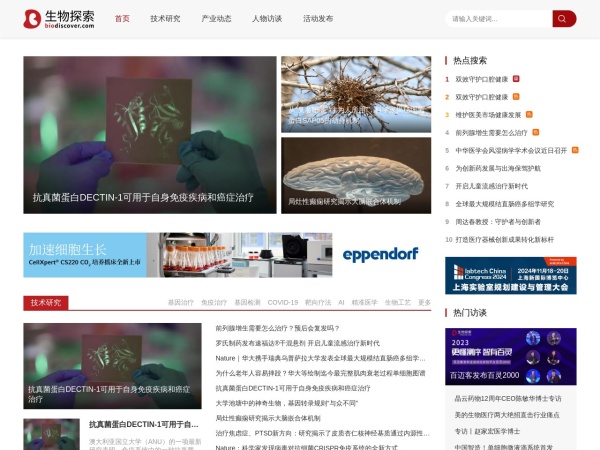
Task: Open hot search 为创新药发展与出海保驾护航
Action: (x=498, y=168)
